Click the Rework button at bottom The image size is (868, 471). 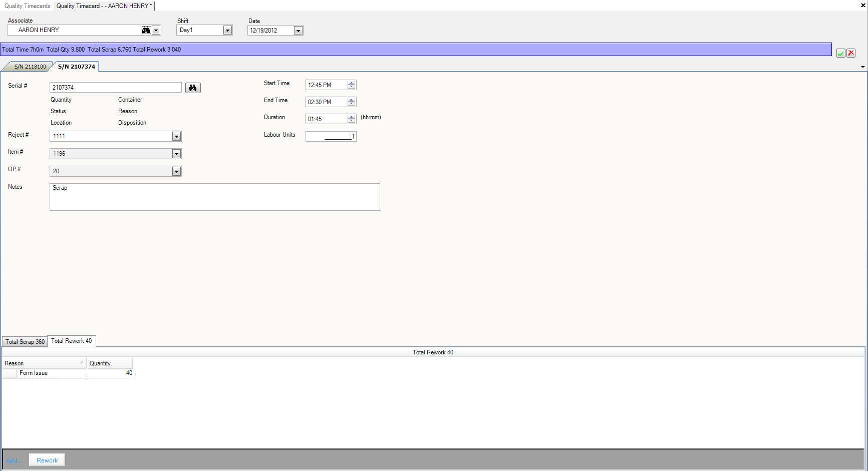point(47,460)
